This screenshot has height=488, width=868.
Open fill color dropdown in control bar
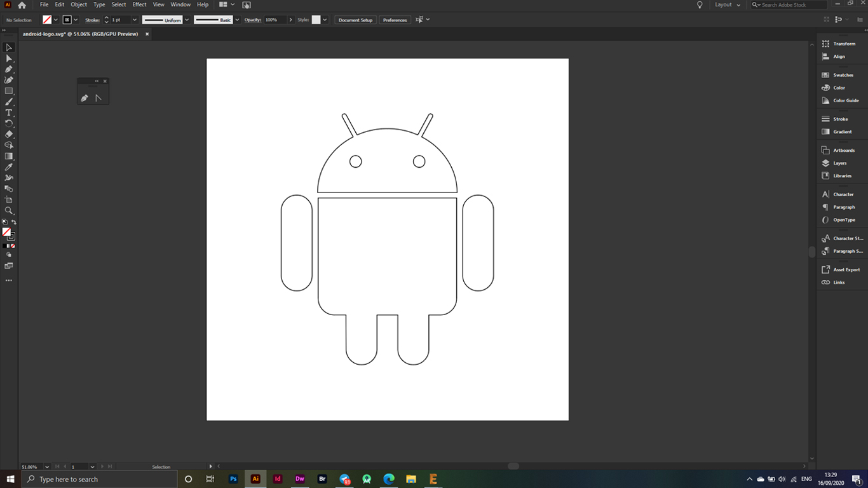pyautogui.click(x=56, y=20)
